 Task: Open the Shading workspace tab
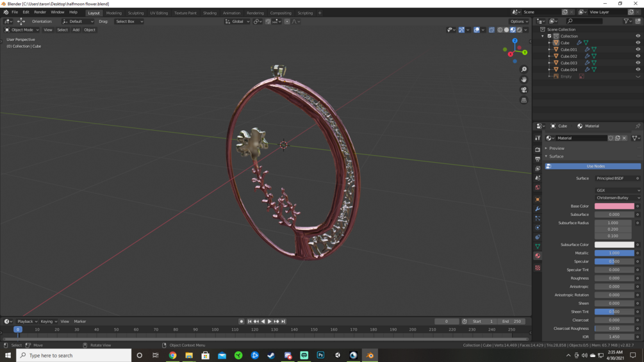click(210, 13)
